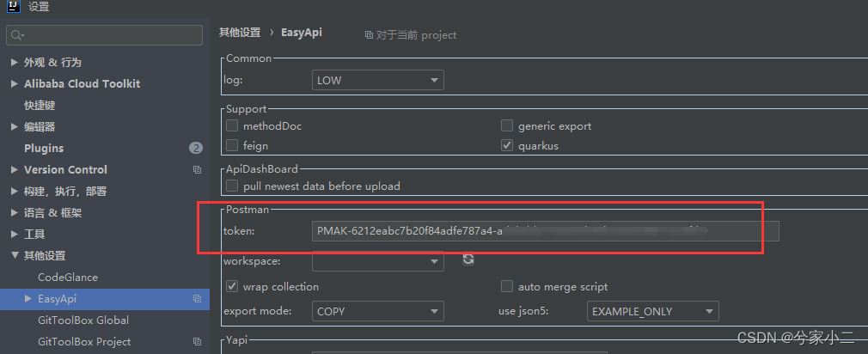Expand the 工具 tree node
This screenshot has height=354, width=868.
click(x=15, y=235)
